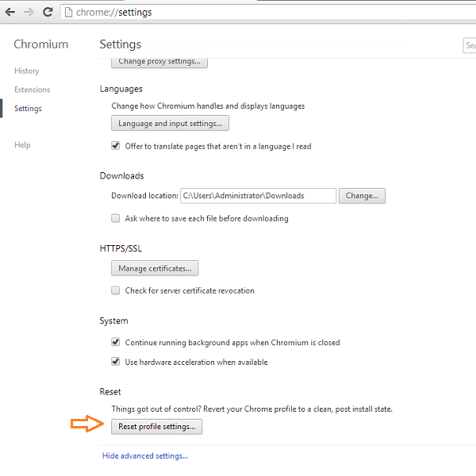Open Extensions in the sidebar
The height and width of the screenshot is (476, 476).
(x=33, y=90)
